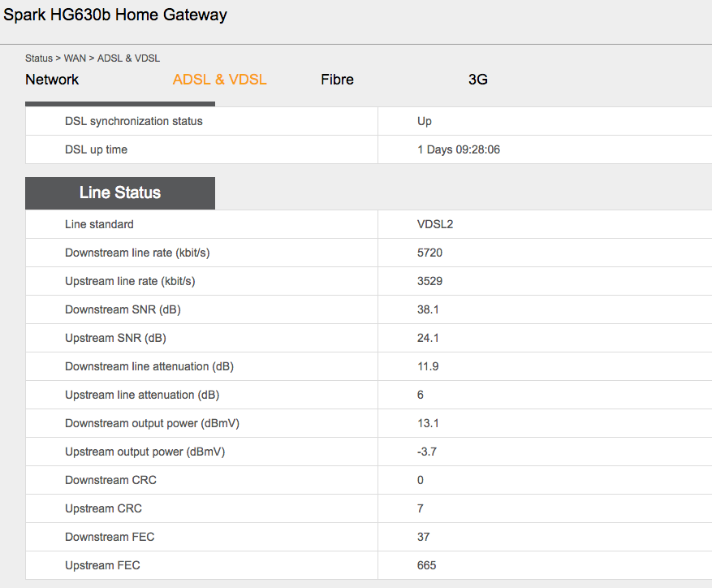Click the Upstream output power (dBmV) label

145,452
